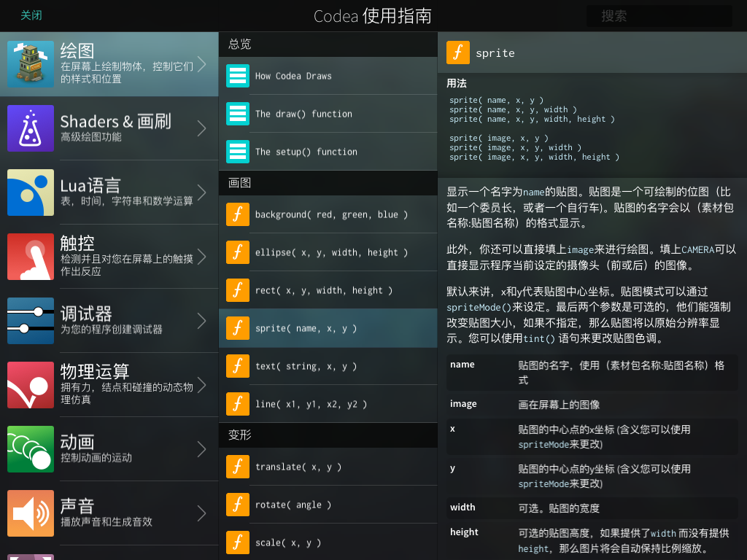
Task: Open the 物理运算 physics chapter icon
Action: (x=31, y=385)
